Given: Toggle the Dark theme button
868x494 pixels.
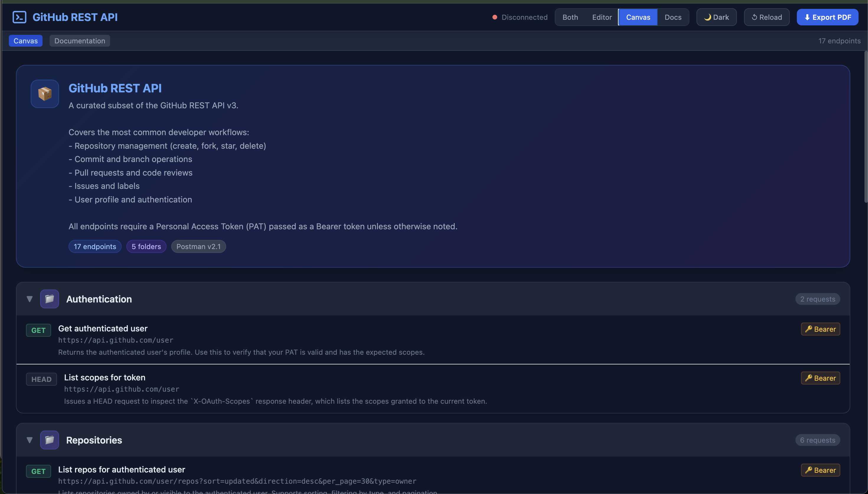Looking at the screenshot, I should pos(716,17).
